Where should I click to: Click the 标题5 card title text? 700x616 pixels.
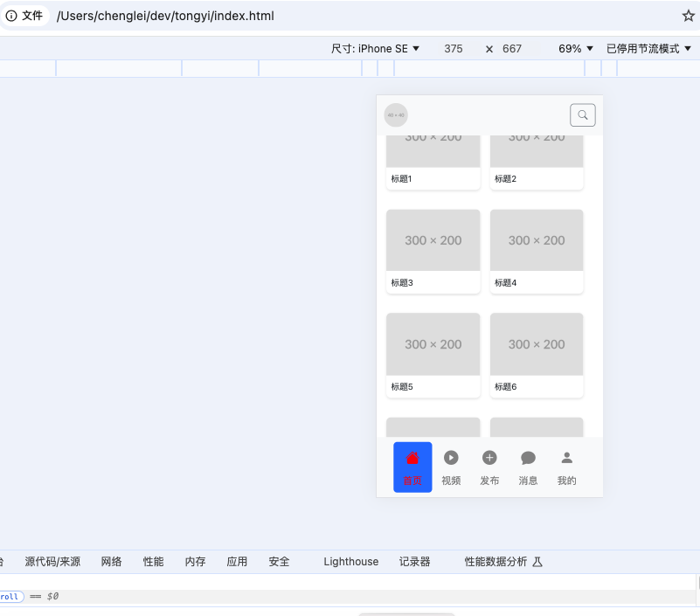[x=402, y=386]
